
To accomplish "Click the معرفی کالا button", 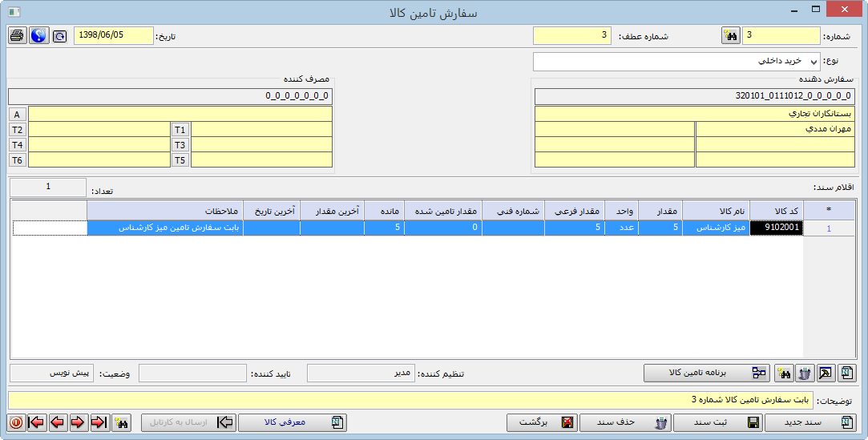I will pyautogui.click(x=293, y=422).
